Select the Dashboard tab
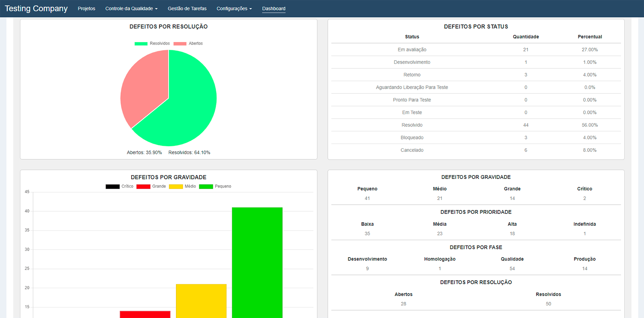The width and height of the screenshot is (644, 318). click(x=273, y=9)
